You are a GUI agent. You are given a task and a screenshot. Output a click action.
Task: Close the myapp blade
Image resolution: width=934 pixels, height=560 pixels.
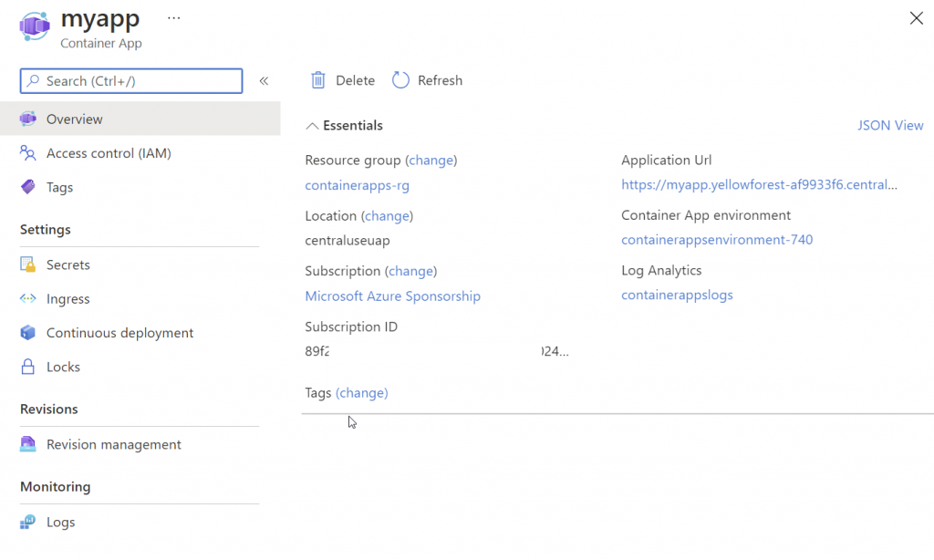[x=916, y=18]
